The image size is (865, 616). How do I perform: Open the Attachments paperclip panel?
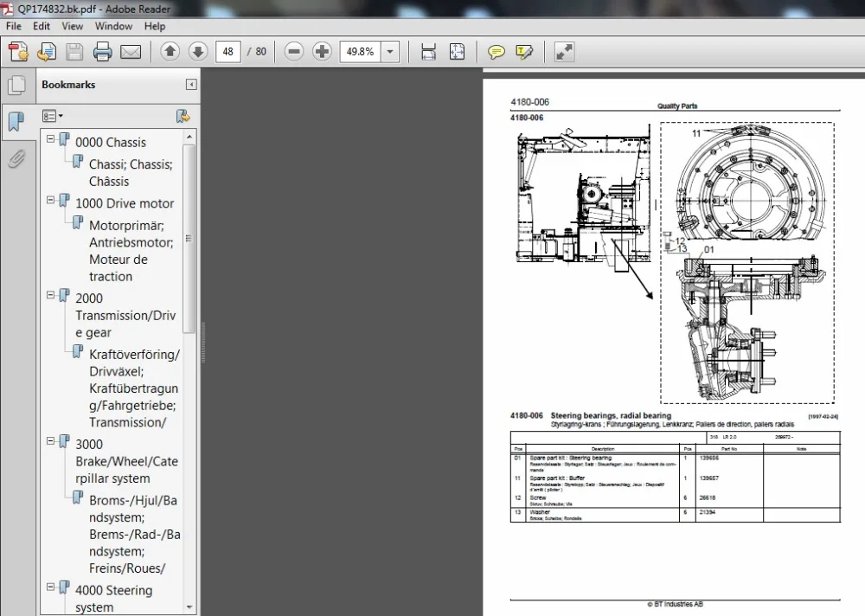16,159
